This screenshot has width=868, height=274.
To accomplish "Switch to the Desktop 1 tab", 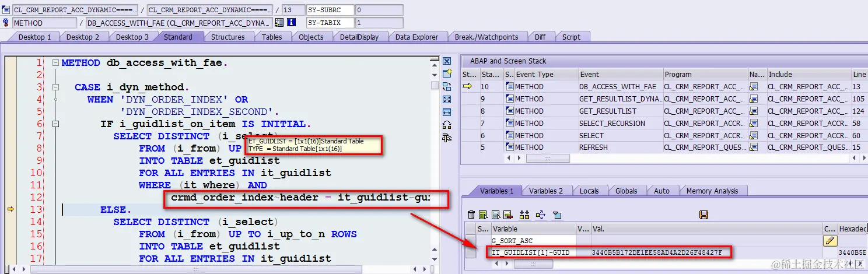I will point(35,37).
